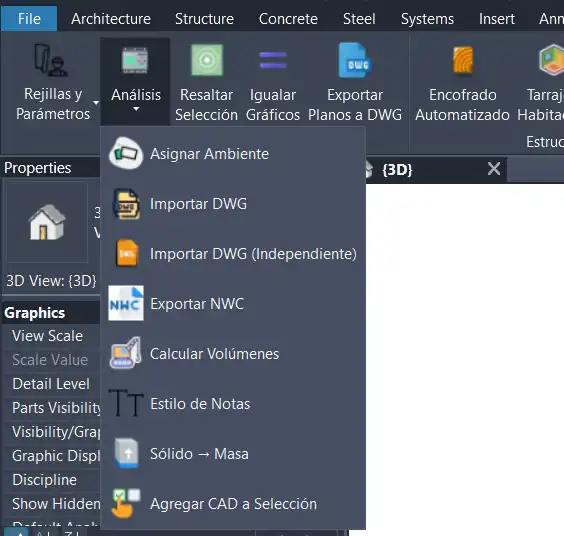Screen dimensions: 564x536
Task: Click Exportar Planos a DWG icon
Action: [x=355, y=60]
